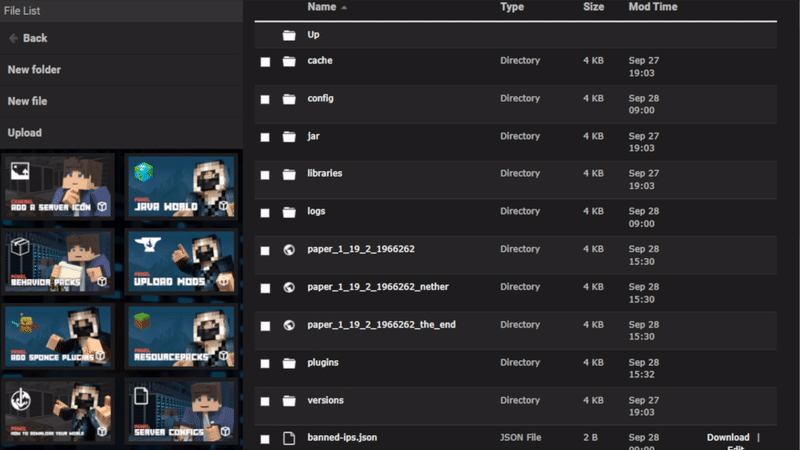The width and height of the screenshot is (800, 450).
Task: Click the globe icon beside paper_1_19_2_1966262_the_end
Action: coord(289,325)
